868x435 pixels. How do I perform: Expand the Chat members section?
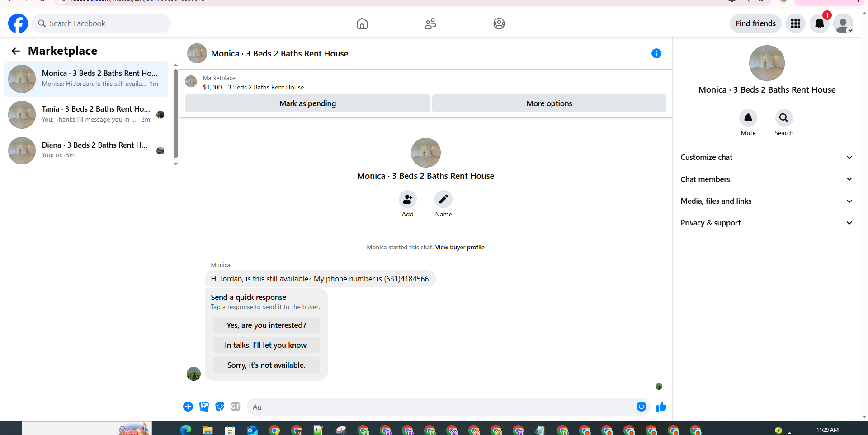pos(767,179)
